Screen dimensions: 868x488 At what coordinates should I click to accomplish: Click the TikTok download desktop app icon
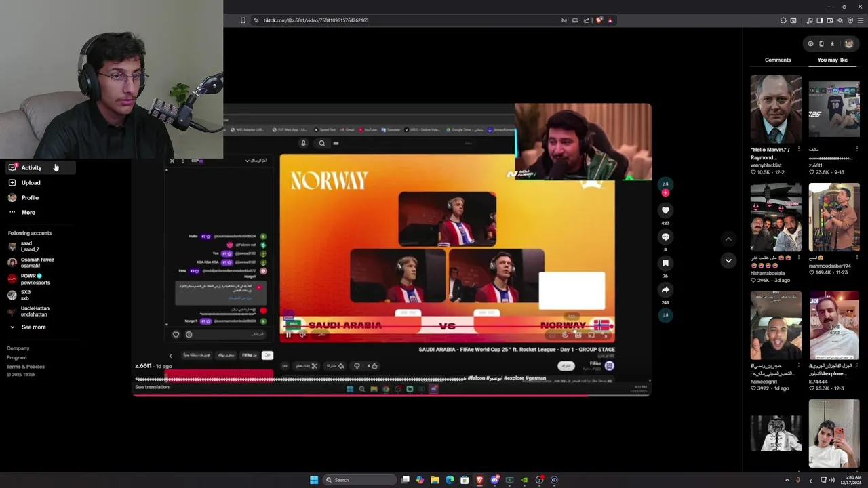[832, 44]
